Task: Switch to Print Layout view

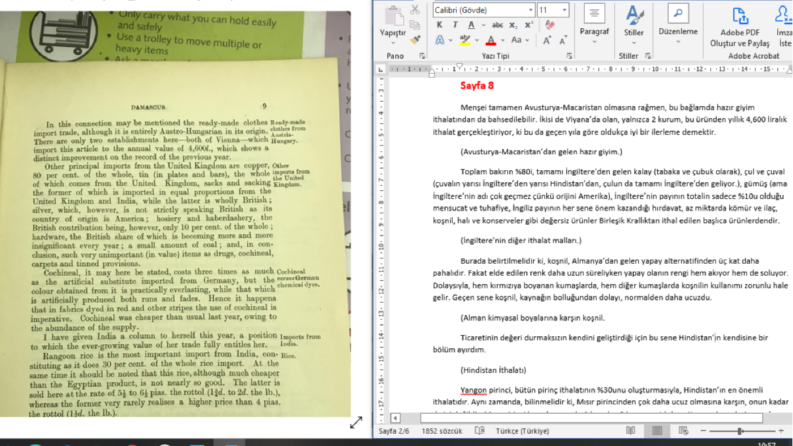Action: coord(657,431)
